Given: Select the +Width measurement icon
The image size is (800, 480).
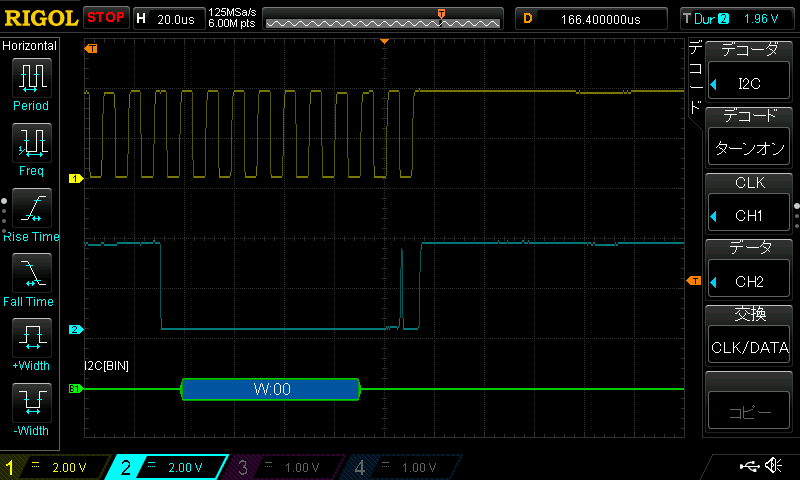Looking at the screenshot, I should point(32,338).
